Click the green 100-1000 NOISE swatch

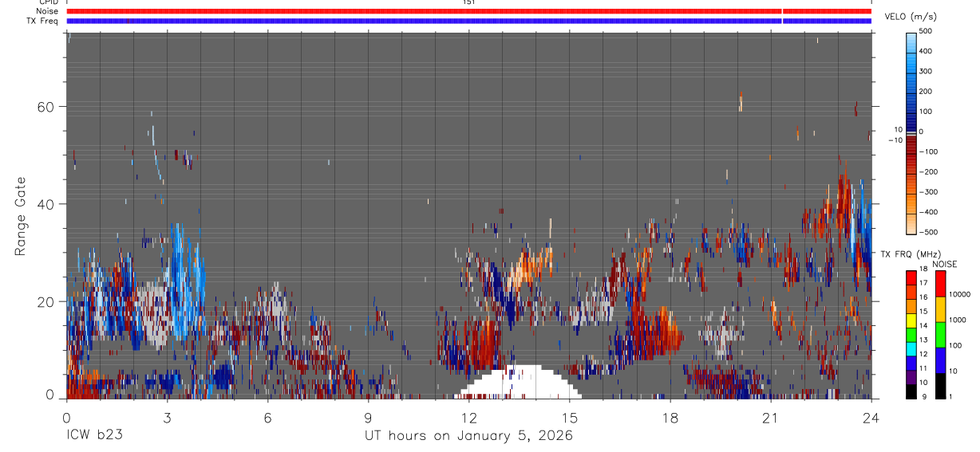939,335
